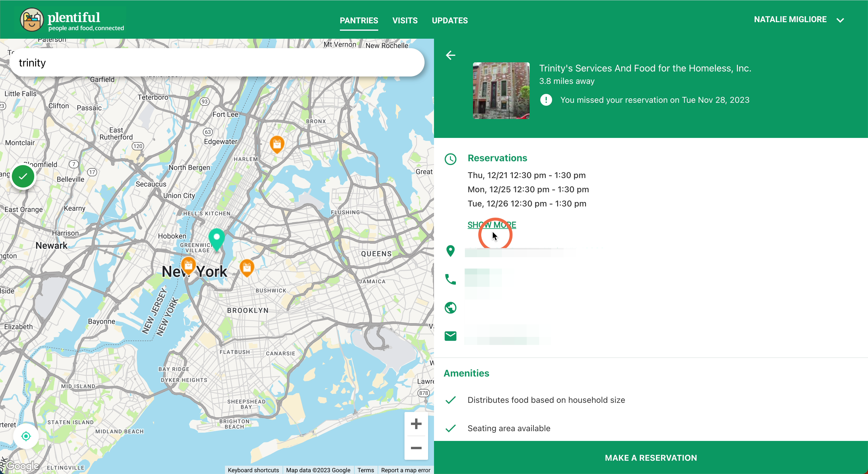Click Make a Reservation button
The image size is (868, 474).
click(x=651, y=457)
